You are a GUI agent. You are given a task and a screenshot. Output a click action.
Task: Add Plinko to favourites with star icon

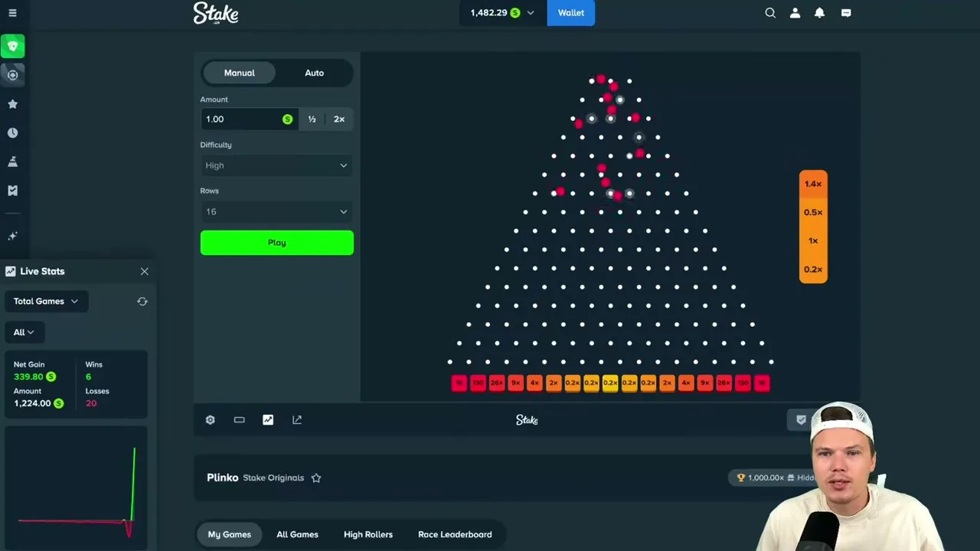316,478
